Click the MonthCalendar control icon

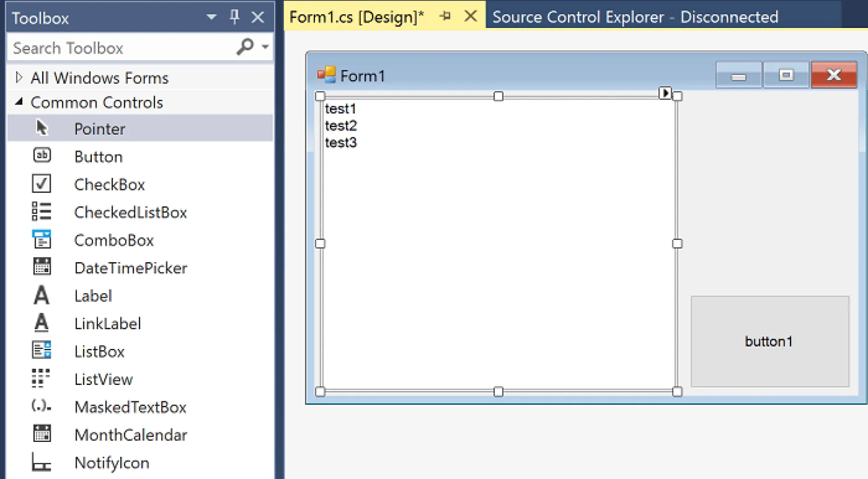(42, 434)
